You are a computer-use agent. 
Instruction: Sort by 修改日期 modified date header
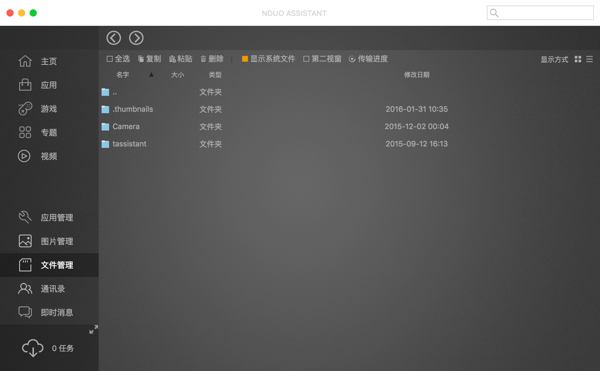point(417,75)
